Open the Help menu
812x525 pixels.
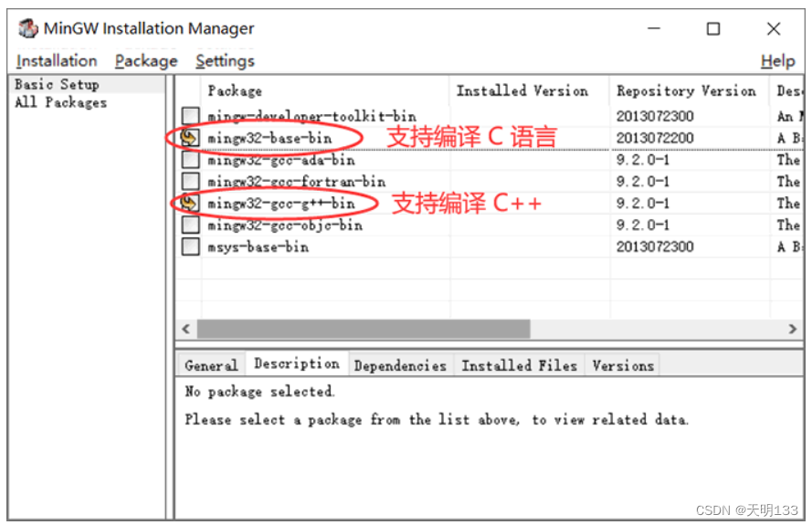(x=778, y=61)
